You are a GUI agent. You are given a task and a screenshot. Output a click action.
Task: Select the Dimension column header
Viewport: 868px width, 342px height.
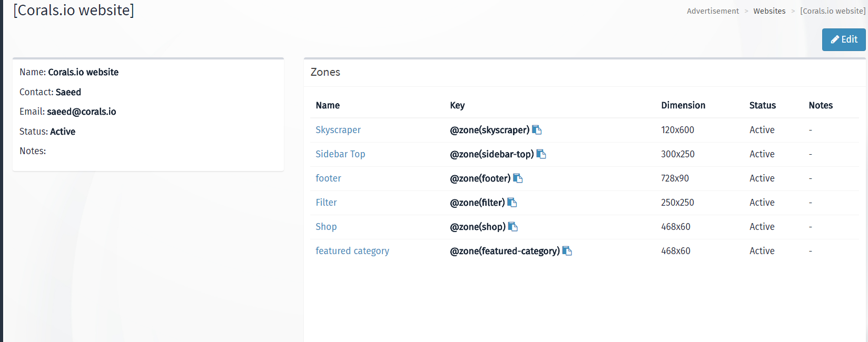683,105
